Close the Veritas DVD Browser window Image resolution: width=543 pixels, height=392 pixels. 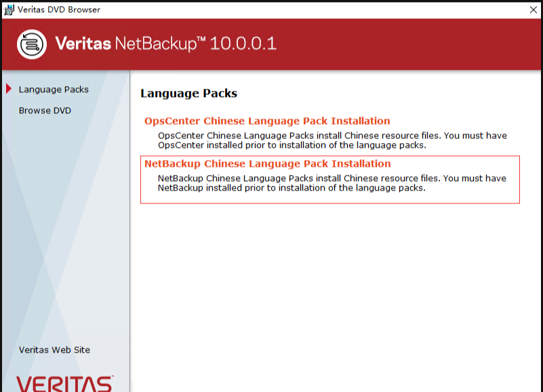(x=534, y=9)
